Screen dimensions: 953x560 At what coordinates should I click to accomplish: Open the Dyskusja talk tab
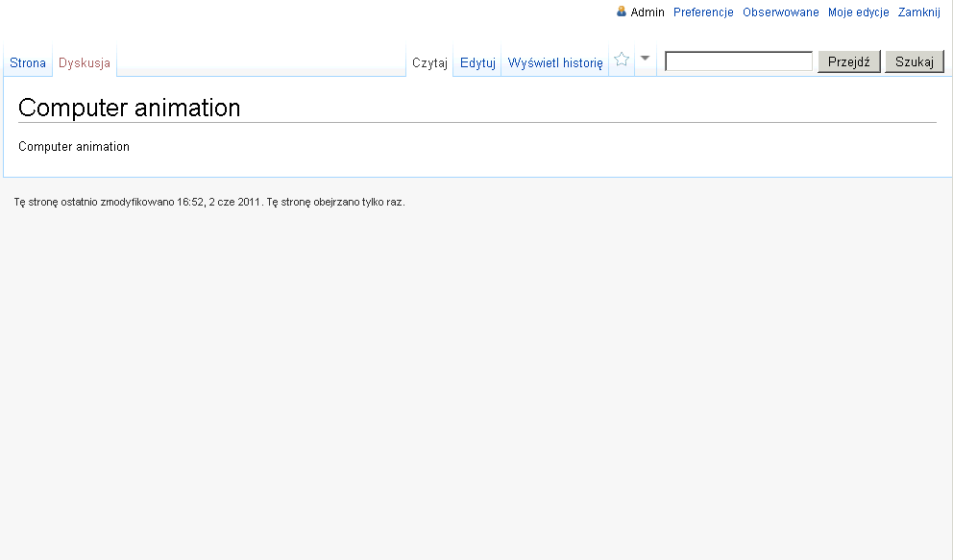pos(85,63)
